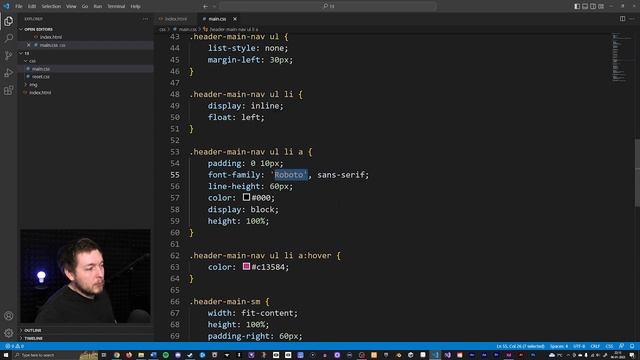
Task: Close the main.css editor tab
Action: pyautogui.click(x=235, y=19)
